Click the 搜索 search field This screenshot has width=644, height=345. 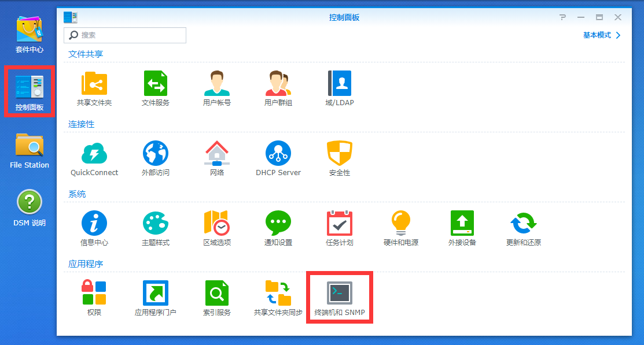coord(125,35)
